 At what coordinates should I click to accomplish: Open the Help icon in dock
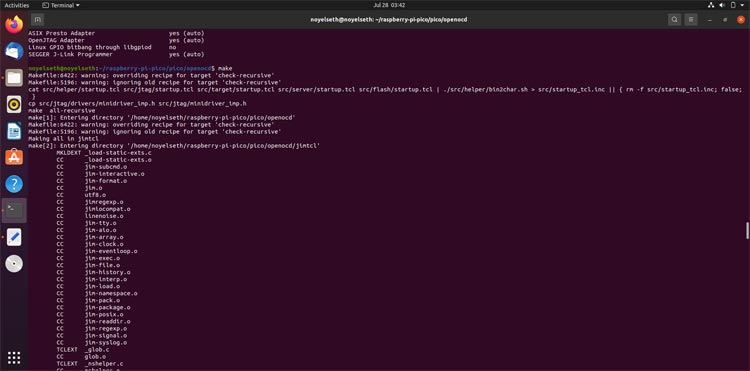pyautogui.click(x=14, y=184)
